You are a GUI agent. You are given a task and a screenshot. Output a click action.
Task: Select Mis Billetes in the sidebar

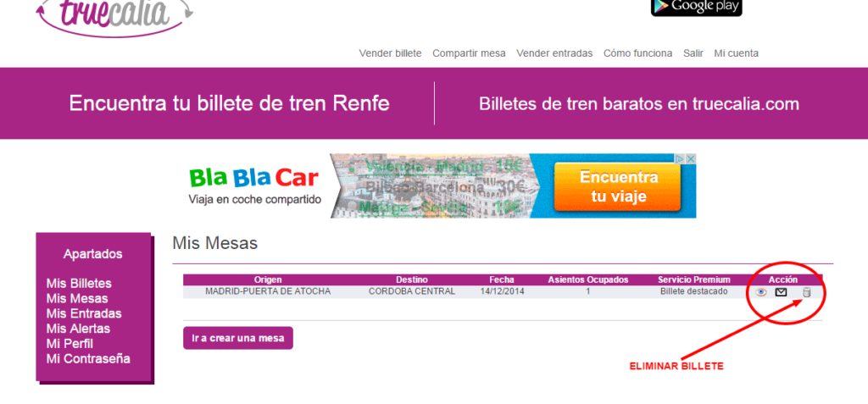(79, 283)
